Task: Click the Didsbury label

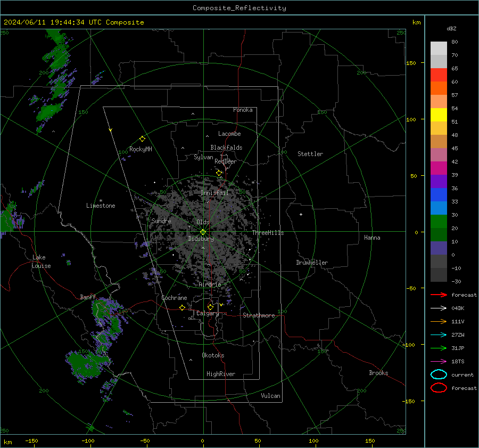Action: point(201,239)
